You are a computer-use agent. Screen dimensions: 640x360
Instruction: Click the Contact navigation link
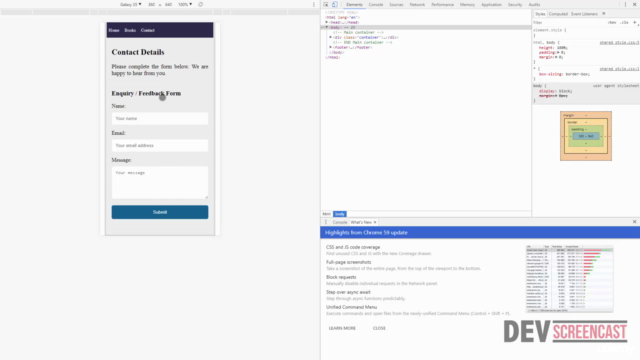pos(148,30)
